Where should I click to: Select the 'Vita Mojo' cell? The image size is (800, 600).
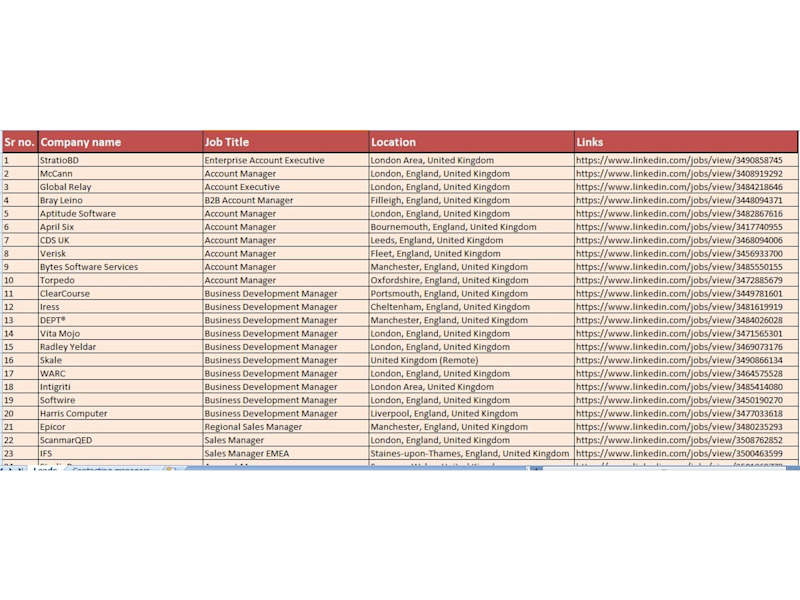pyautogui.click(x=120, y=333)
